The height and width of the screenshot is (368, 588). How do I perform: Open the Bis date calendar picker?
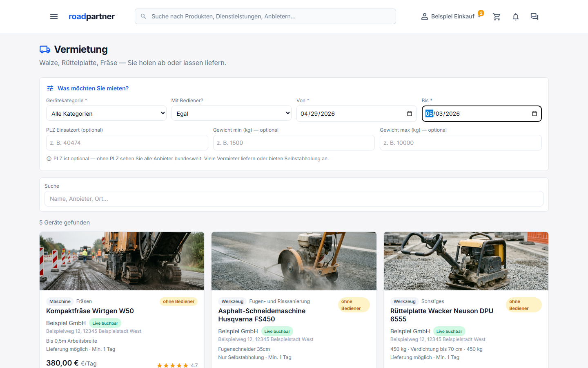pos(535,114)
